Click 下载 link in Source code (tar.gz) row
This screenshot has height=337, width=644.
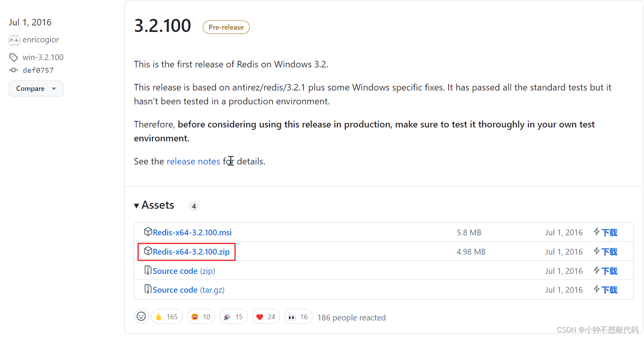click(609, 290)
